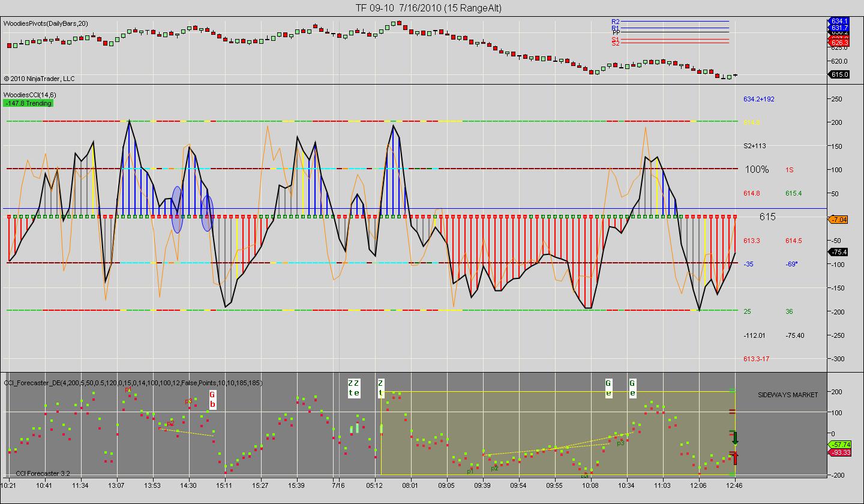Click the 634.1 R2 price marker
The image size is (864, 504).
click(x=839, y=21)
